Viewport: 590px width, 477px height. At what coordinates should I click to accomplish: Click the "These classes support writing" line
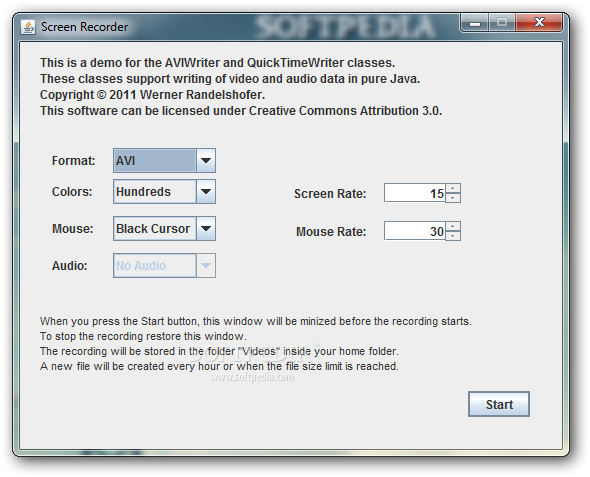click(230, 79)
